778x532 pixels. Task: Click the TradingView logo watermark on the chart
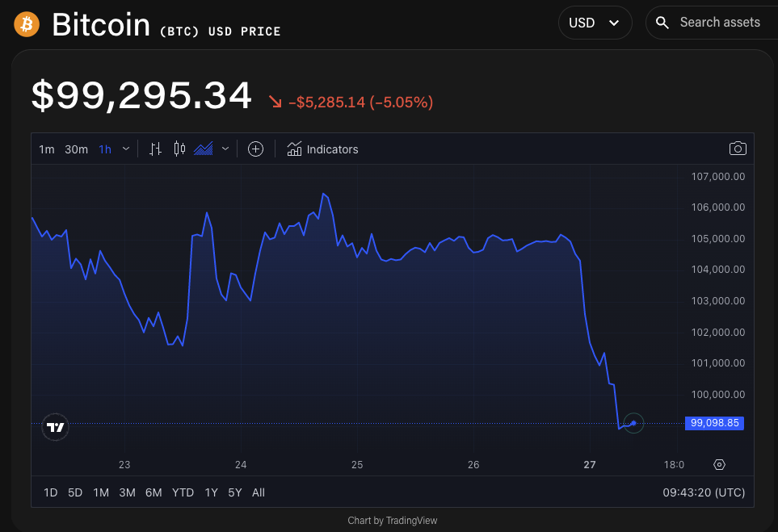pyautogui.click(x=54, y=426)
